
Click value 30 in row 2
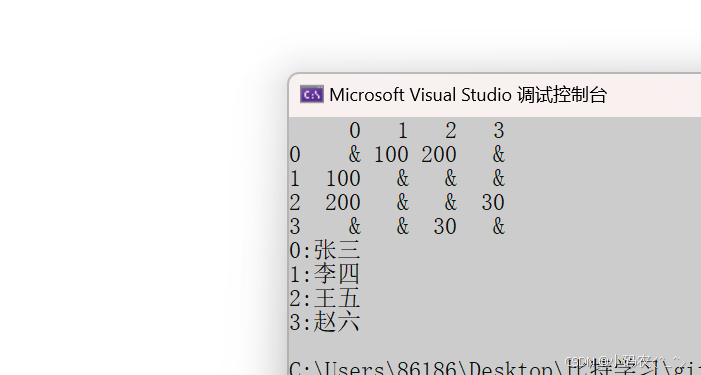pos(493,202)
